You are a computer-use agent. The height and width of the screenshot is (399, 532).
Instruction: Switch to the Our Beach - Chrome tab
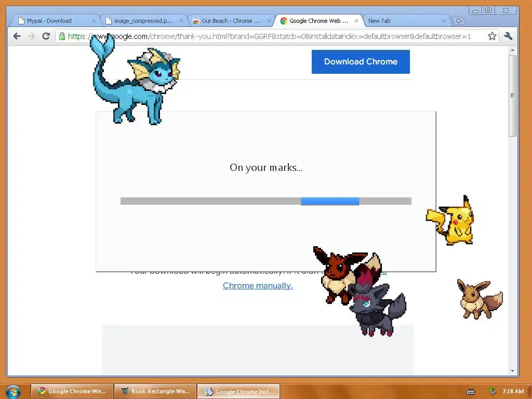[230, 21]
